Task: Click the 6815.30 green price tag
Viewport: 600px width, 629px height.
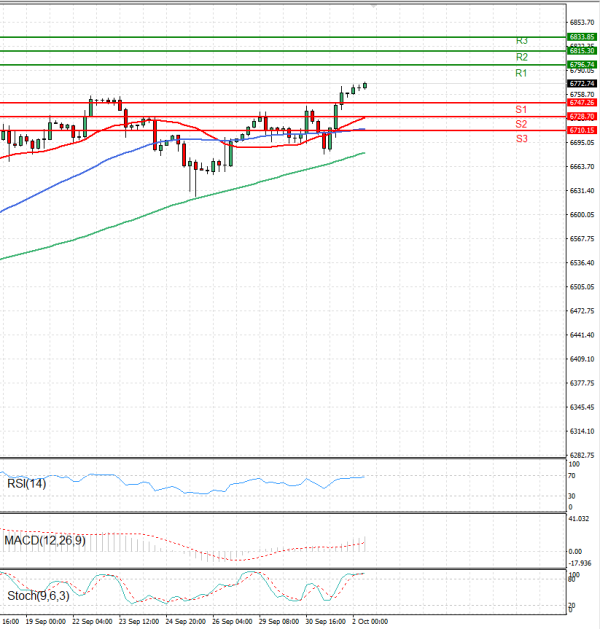Action: (x=582, y=50)
